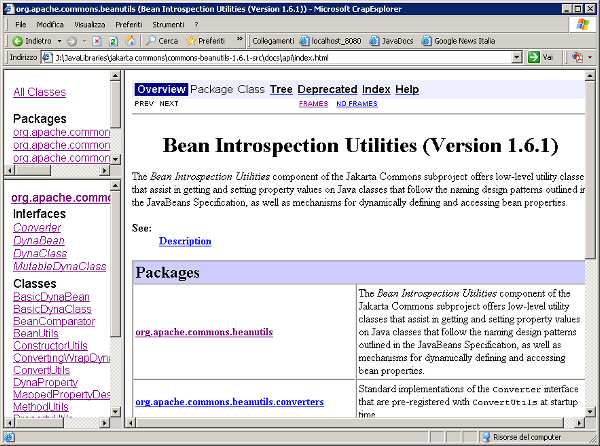Click the Home page icon

131,41
